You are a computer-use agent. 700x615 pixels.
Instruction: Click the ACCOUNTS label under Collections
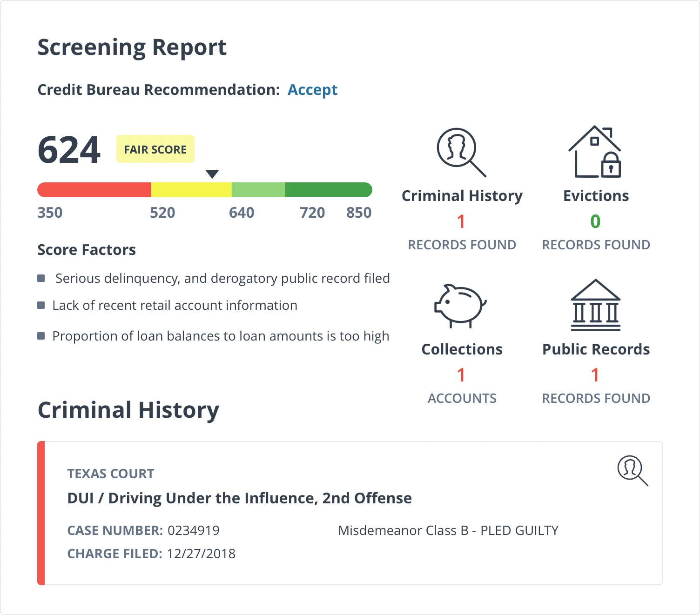click(462, 398)
